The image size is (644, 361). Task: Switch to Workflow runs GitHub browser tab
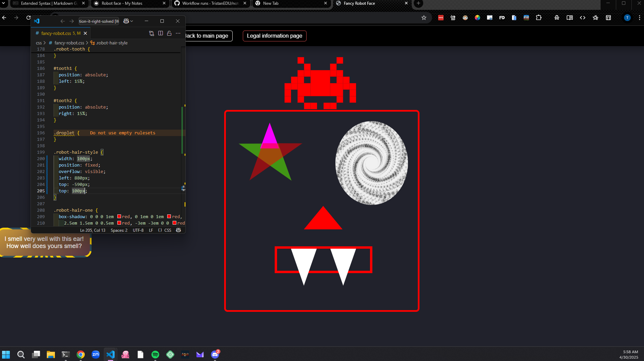pyautogui.click(x=210, y=3)
